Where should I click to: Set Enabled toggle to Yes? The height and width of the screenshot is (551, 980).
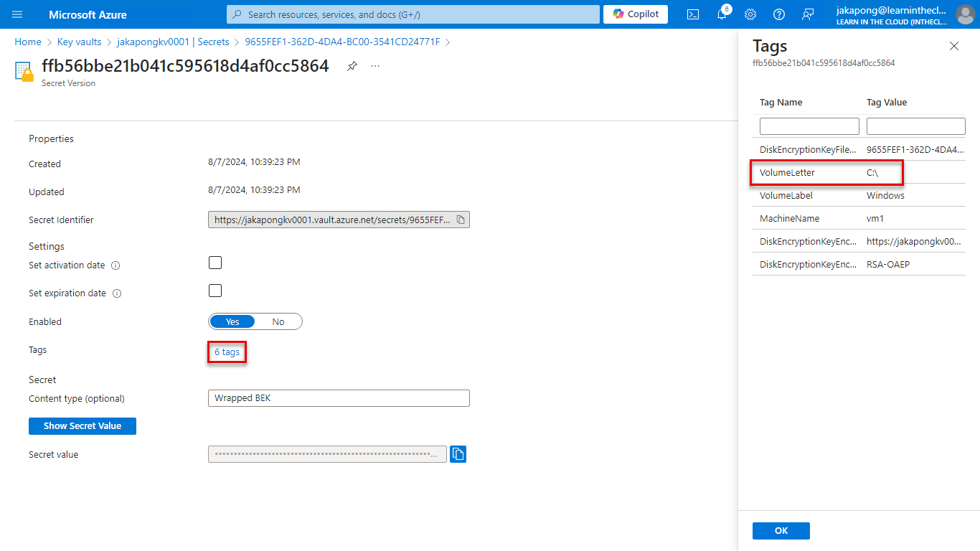tap(232, 321)
